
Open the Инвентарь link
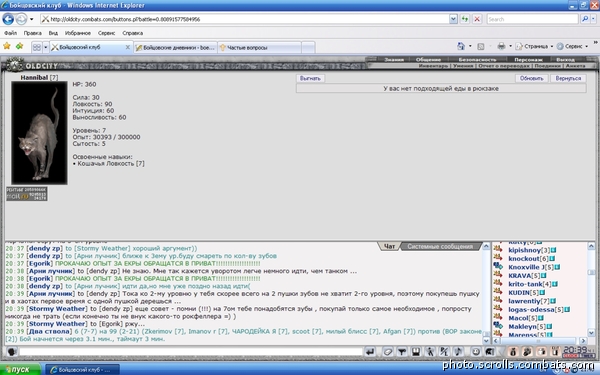tap(433, 66)
